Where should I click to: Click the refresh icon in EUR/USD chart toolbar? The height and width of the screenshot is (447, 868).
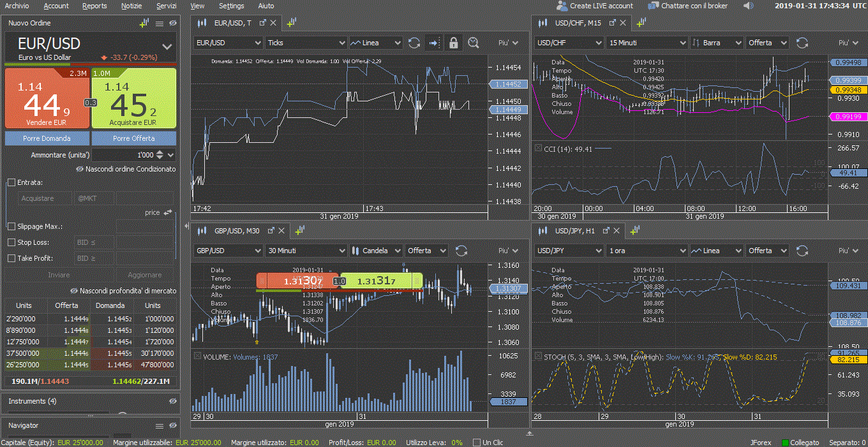[x=414, y=43]
